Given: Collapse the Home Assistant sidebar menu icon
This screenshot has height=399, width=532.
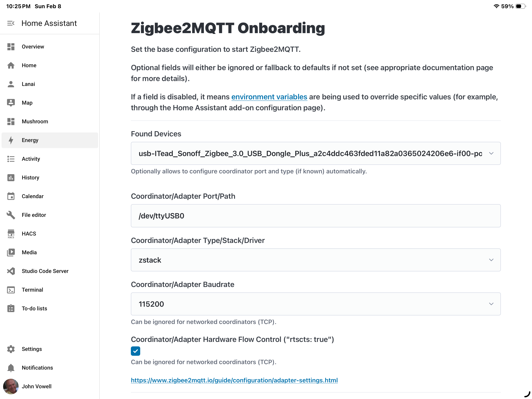Looking at the screenshot, I should click(11, 23).
